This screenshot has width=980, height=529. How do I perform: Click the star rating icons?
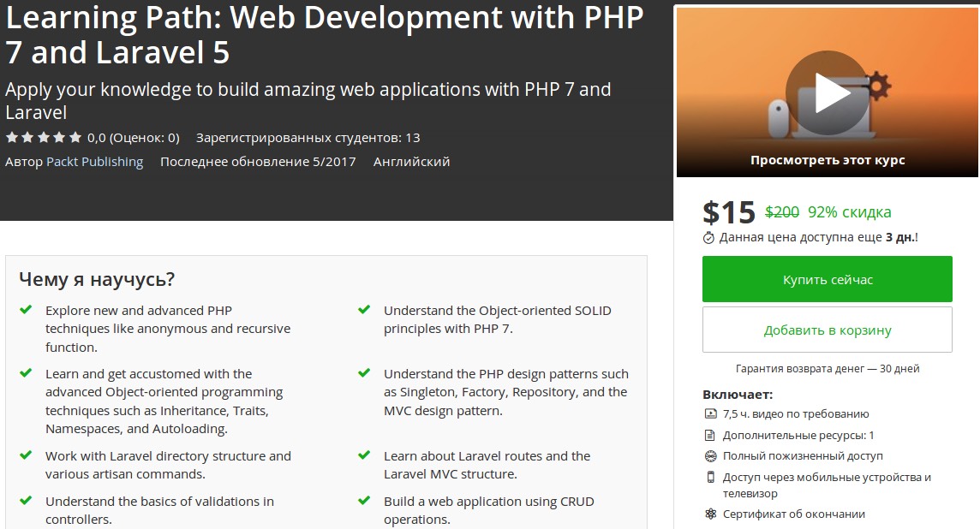pos(44,138)
